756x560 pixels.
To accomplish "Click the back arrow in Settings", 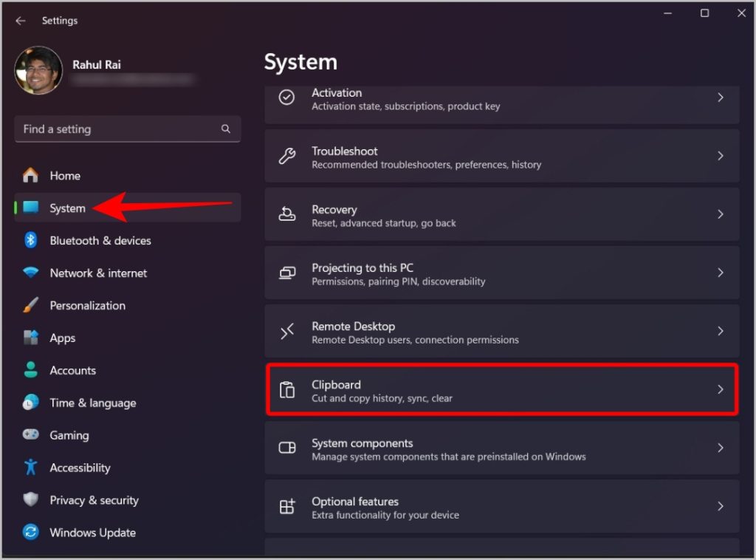I will [x=20, y=20].
